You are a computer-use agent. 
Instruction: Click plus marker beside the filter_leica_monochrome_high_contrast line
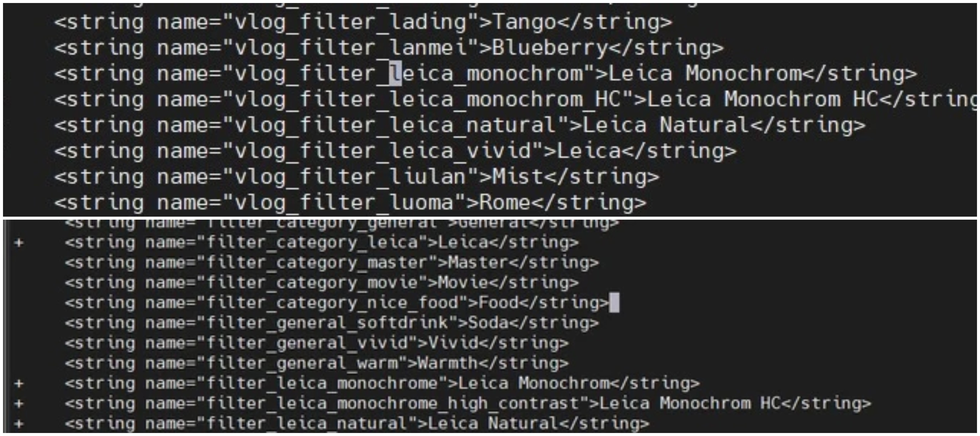pyautogui.click(x=19, y=404)
